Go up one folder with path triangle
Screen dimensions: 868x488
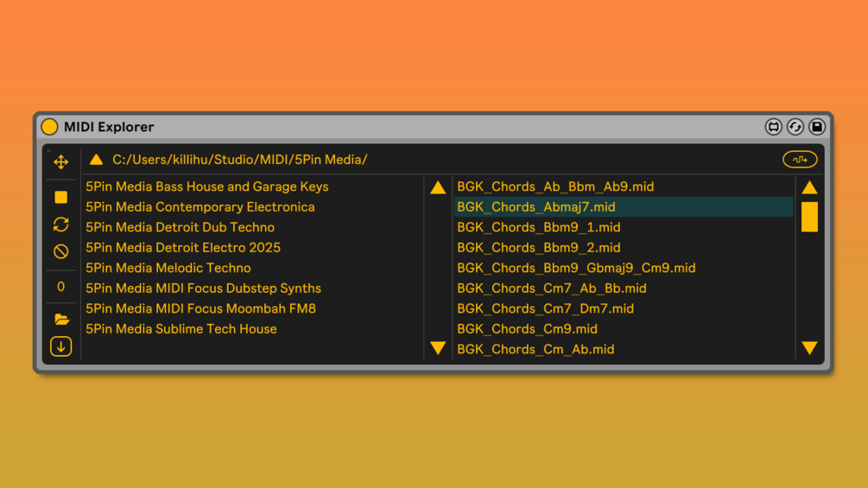click(97, 159)
